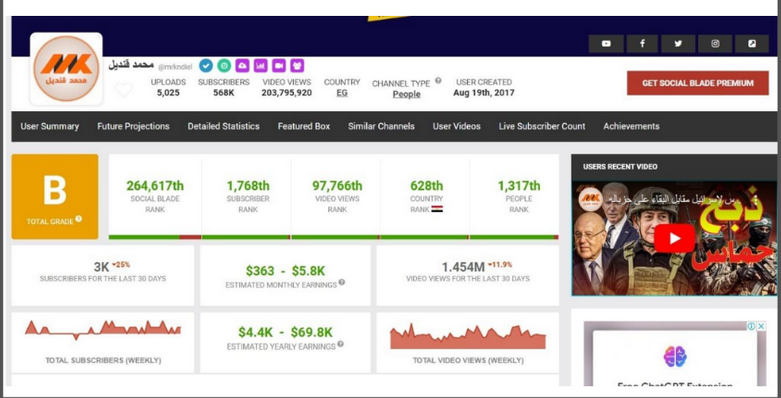The height and width of the screenshot is (398, 781).
Task: Click the 264,617th Social Blade rank
Action: [155, 186]
